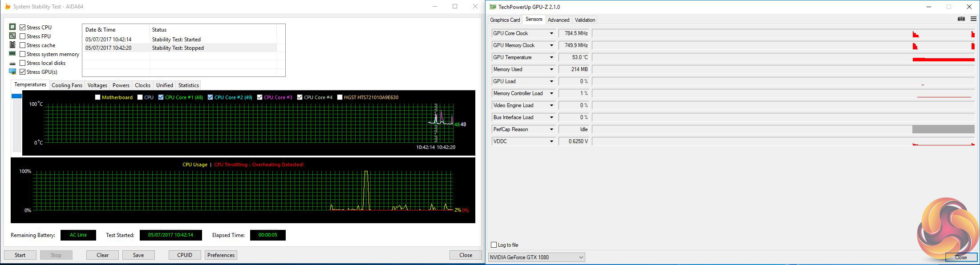Toggle CPU Core #1 graph checkbox

[161, 97]
